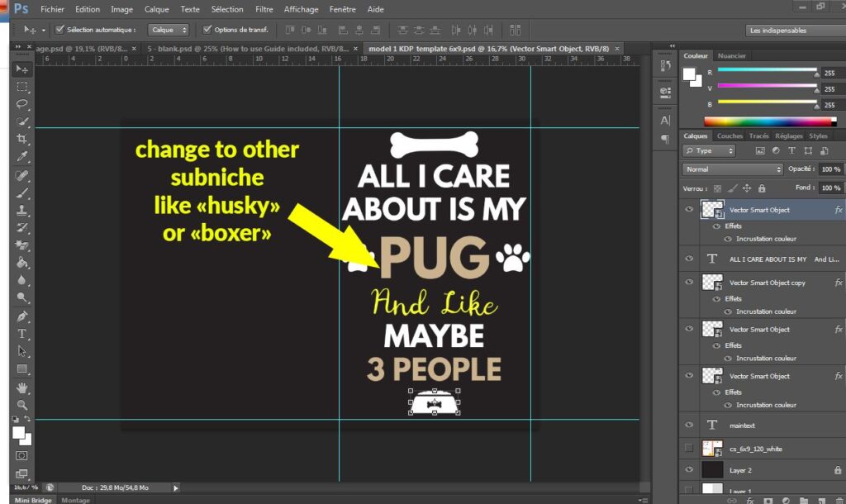Toggle the Options de transf. checkbox
Image resolution: width=846 pixels, height=504 pixels.
(x=207, y=30)
